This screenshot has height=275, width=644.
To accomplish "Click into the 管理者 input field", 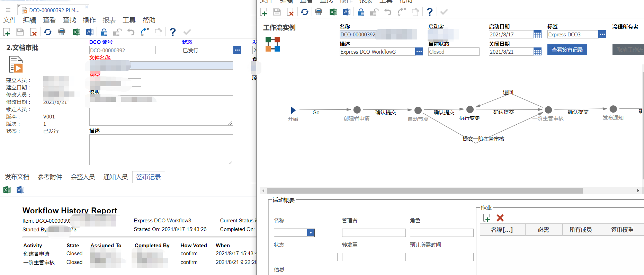I will point(374,233).
